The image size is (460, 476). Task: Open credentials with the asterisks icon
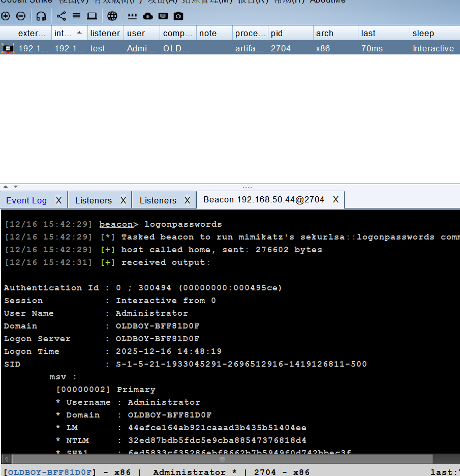(x=133, y=16)
